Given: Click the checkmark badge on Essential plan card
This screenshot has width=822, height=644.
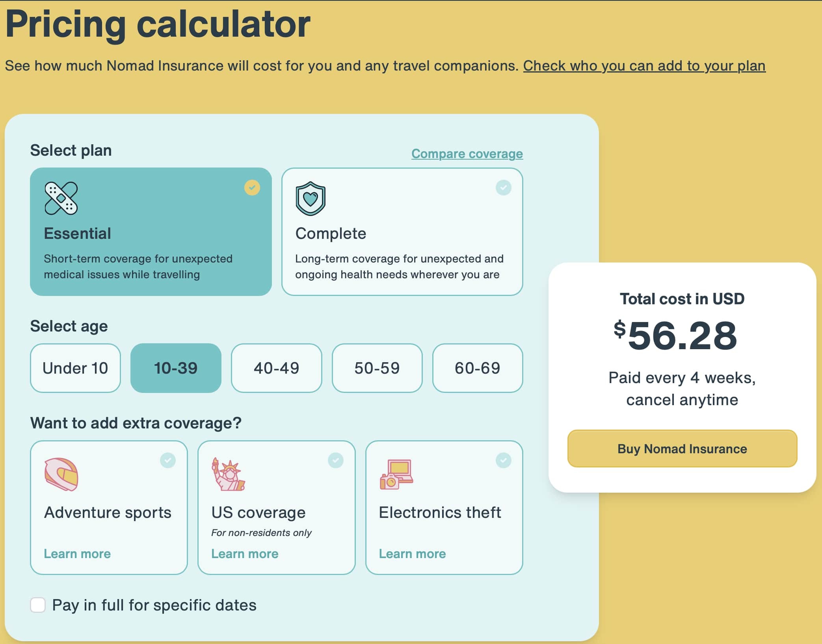Looking at the screenshot, I should pyautogui.click(x=252, y=188).
